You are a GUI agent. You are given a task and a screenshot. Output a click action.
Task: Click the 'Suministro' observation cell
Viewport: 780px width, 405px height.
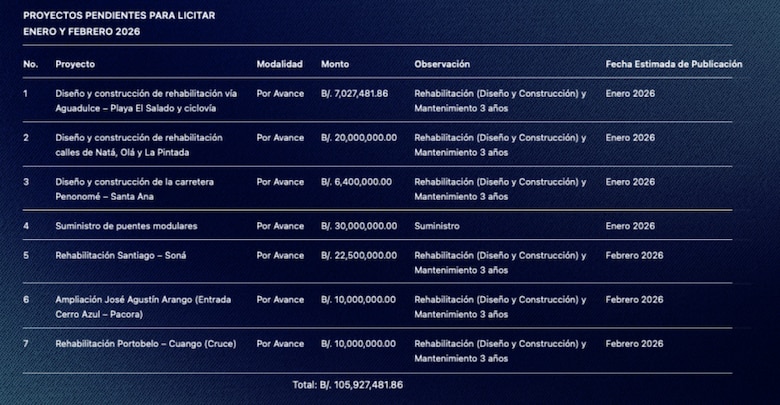(x=437, y=226)
